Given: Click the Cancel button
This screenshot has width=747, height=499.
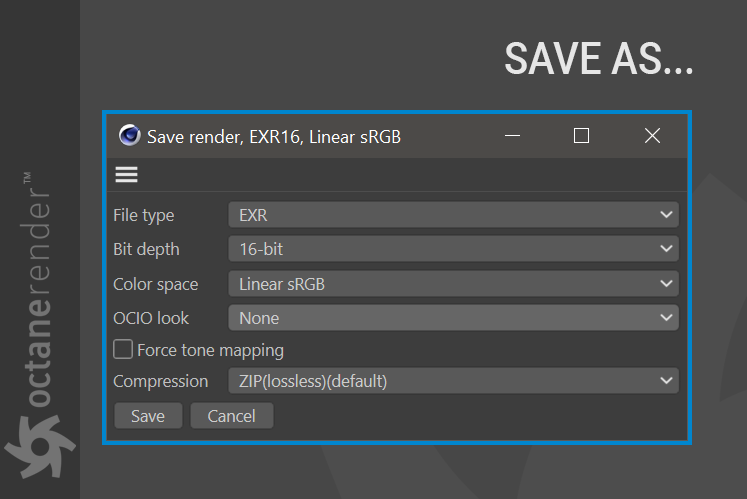Looking at the screenshot, I should [x=232, y=416].
